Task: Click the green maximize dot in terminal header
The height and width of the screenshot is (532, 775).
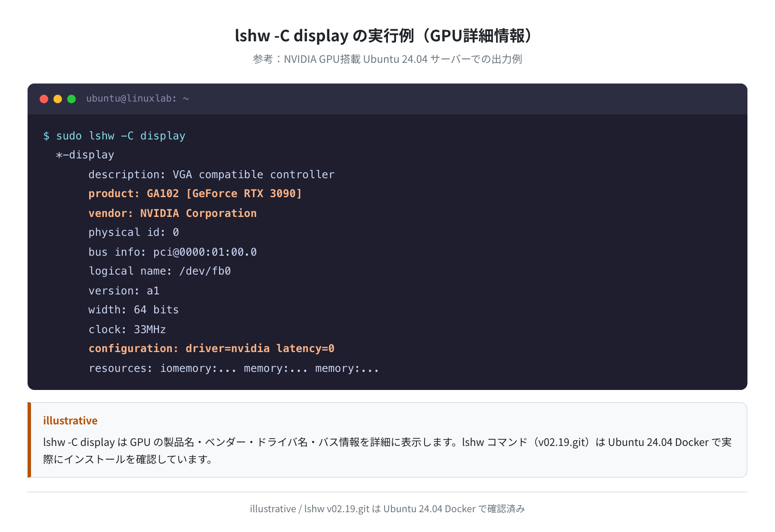Action: 71,99
